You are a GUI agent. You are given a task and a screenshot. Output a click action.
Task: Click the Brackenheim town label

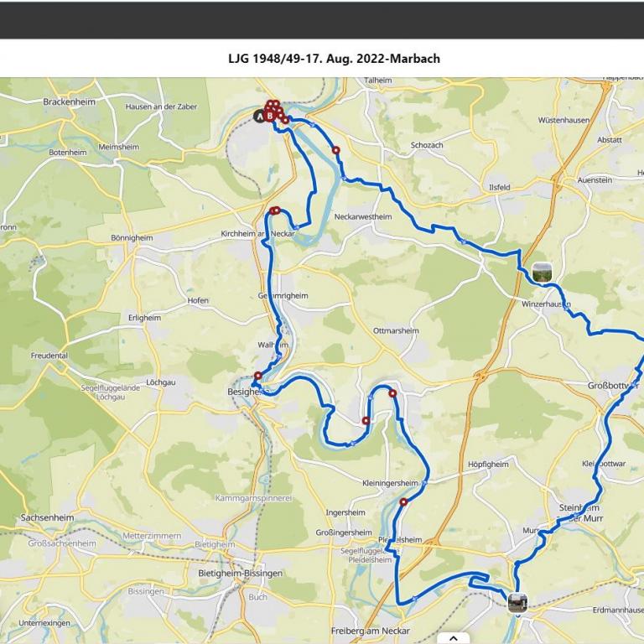tap(69, 101)
